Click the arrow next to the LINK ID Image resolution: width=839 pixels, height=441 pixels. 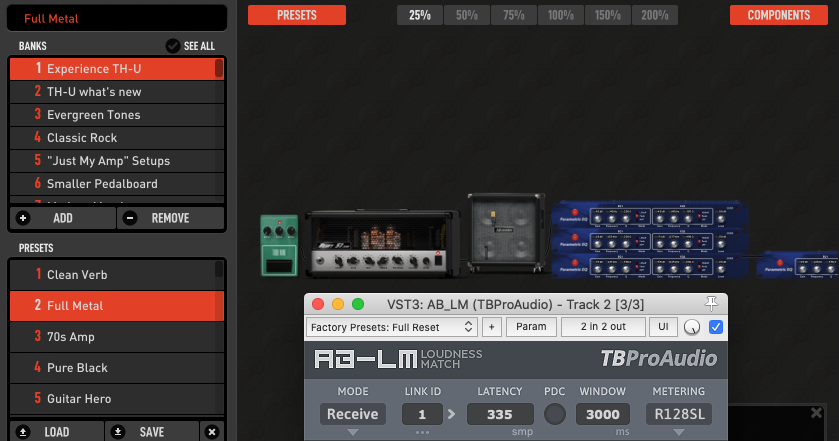click(x=452, y=414)
